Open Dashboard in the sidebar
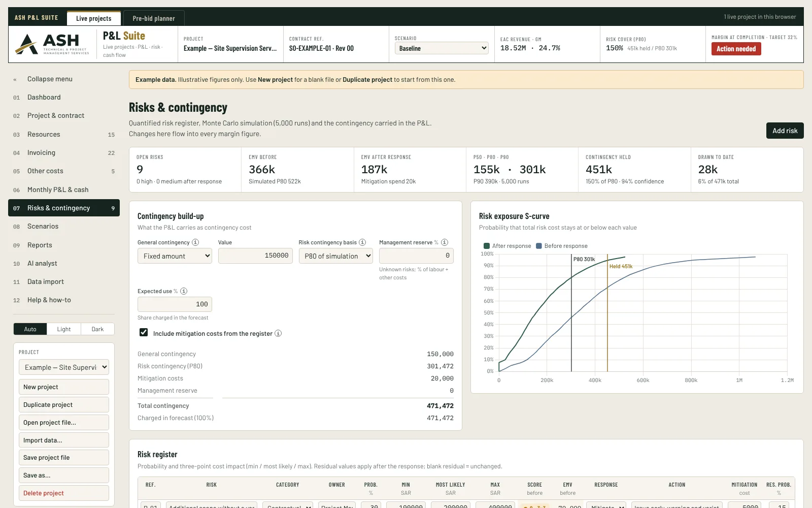Screen dimensions: 812x508 coord(64,97)
